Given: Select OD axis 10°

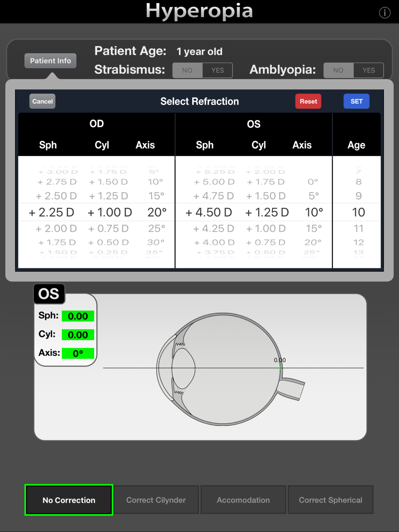Looking at the screenshot, I should point(155,182).
